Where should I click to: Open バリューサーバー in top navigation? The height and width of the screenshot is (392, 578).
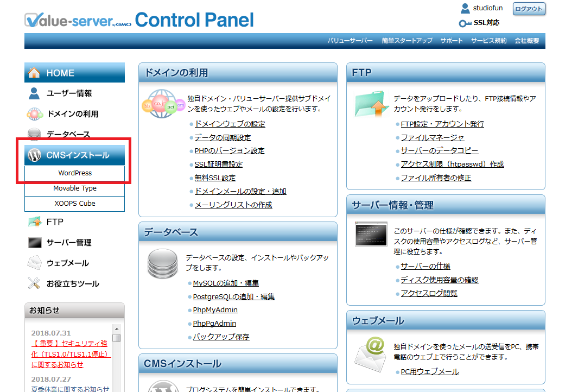click(x=350, y=41)
